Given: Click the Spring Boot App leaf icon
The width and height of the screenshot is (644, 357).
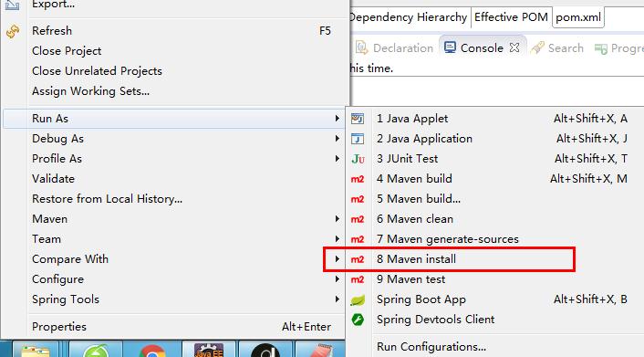Looking at the screenshot, I should coord(358,300).
